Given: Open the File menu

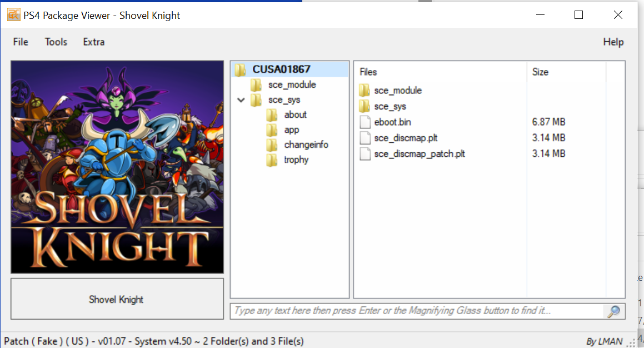Looking at the screenshot, I should [x=21, y=42].
